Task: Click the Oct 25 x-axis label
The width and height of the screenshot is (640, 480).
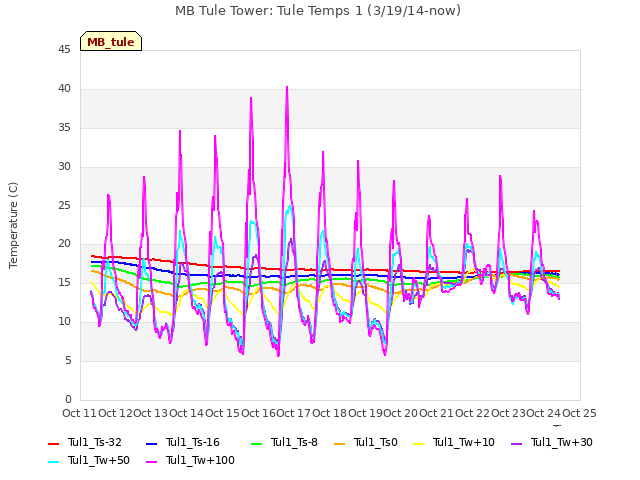Action: point(579,413)
